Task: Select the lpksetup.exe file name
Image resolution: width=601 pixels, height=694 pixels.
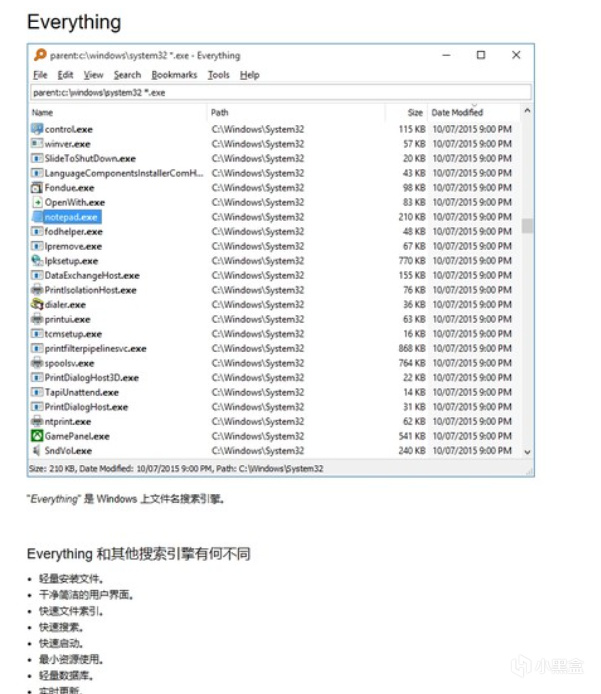Action: 71,261
